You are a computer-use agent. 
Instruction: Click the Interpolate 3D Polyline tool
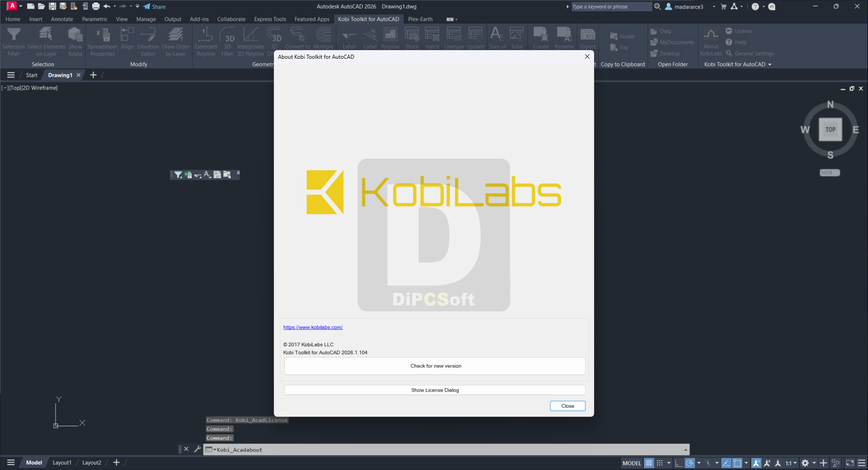tap(250, 42)
